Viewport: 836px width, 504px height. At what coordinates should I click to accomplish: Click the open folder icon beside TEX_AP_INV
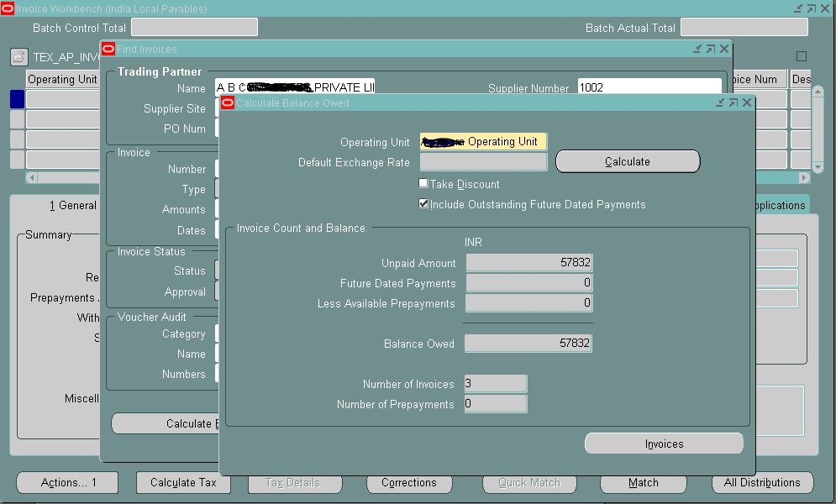point(18,56)
